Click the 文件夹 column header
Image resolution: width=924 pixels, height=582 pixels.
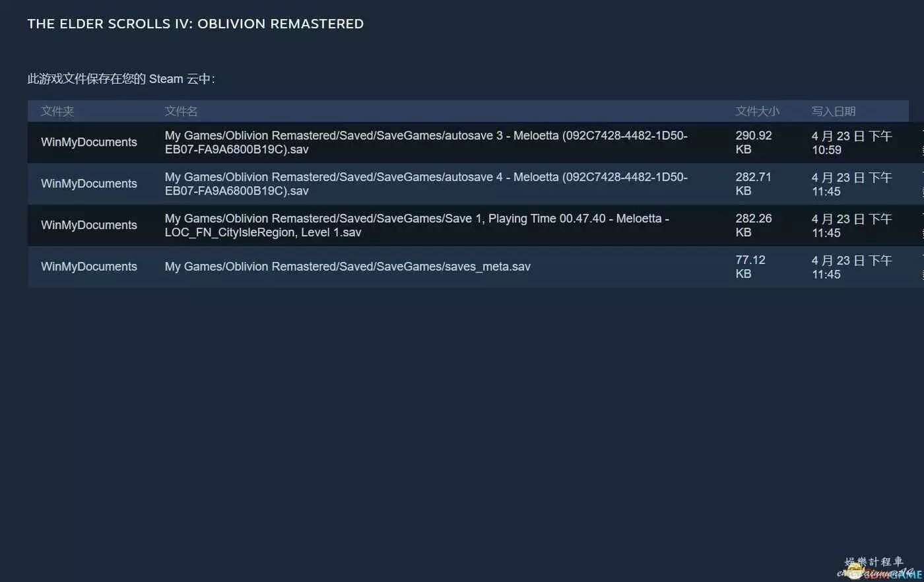tap(57, 112)
